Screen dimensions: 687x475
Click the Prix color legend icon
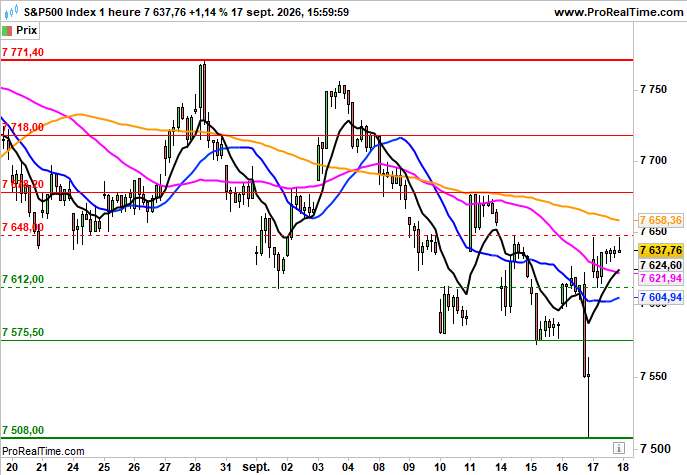[7, 31]
